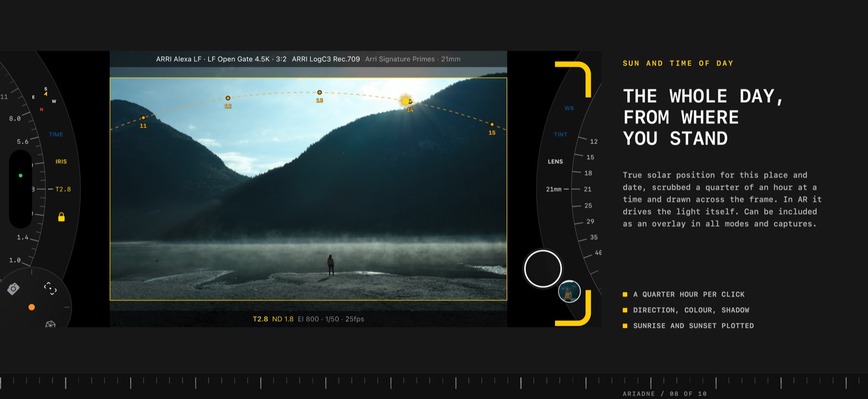Click the DIRECTION, COLOUR, SHADOW bullet
Screen dimensions: 868x399
(x=691, y=310)
